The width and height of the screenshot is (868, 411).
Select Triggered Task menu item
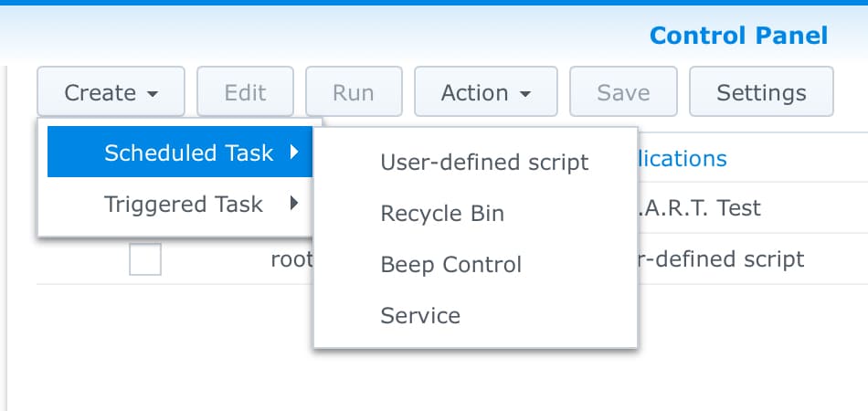pyautogui.click(x=180, y=204)
